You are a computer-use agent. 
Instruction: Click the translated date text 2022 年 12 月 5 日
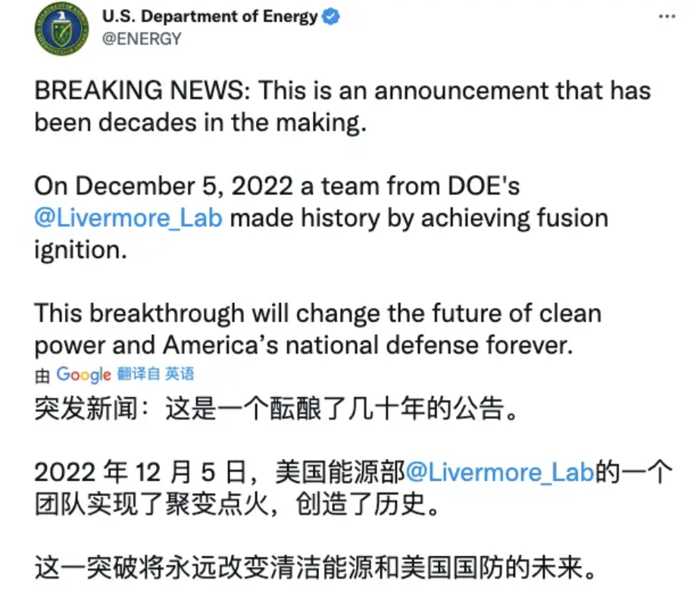pos(140,473)
